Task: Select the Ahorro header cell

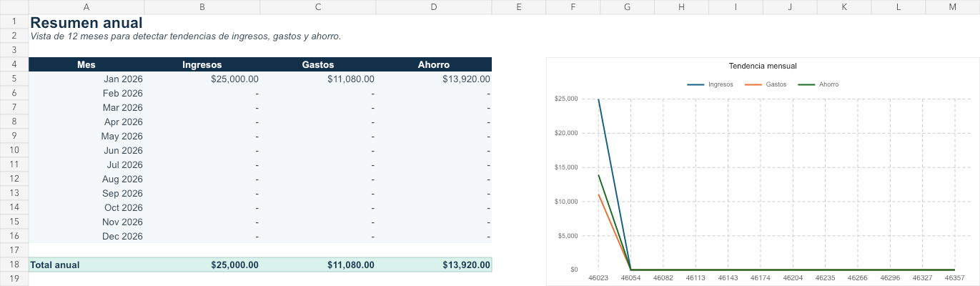Action: [434, 64]
